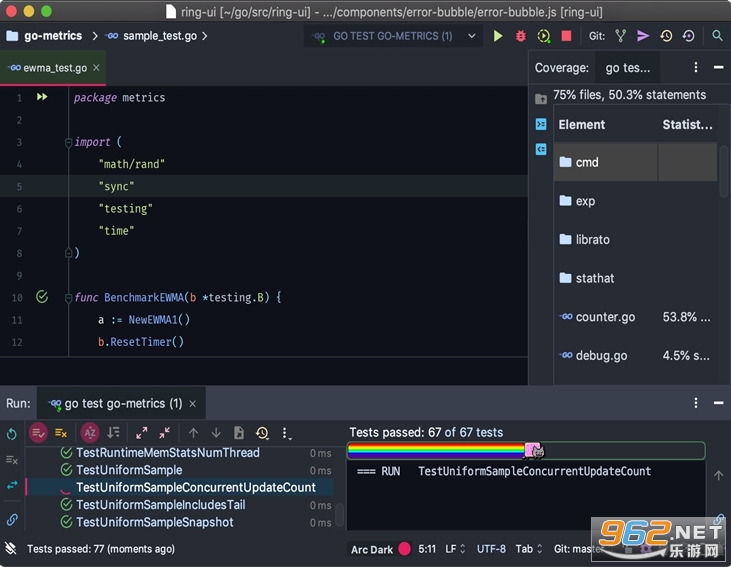
Task: Open counter.go in coverage list
Action: (635, 317)
